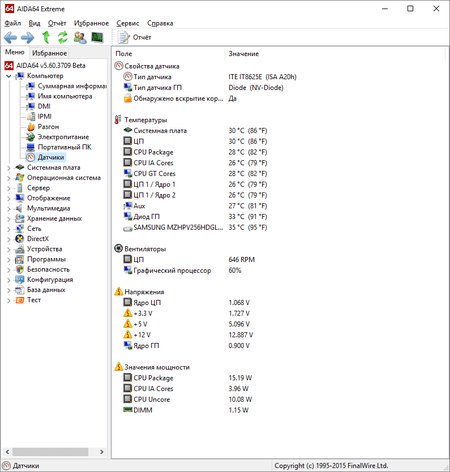
Task: Click the sidebar scroll right arrow
Action: pyautogui.click(x=102, y=452)
